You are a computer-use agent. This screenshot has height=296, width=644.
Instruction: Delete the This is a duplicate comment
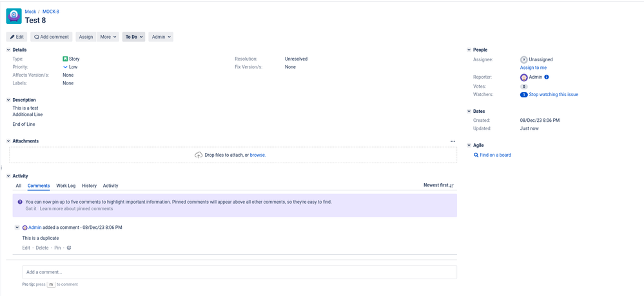[x=42, y=248]
